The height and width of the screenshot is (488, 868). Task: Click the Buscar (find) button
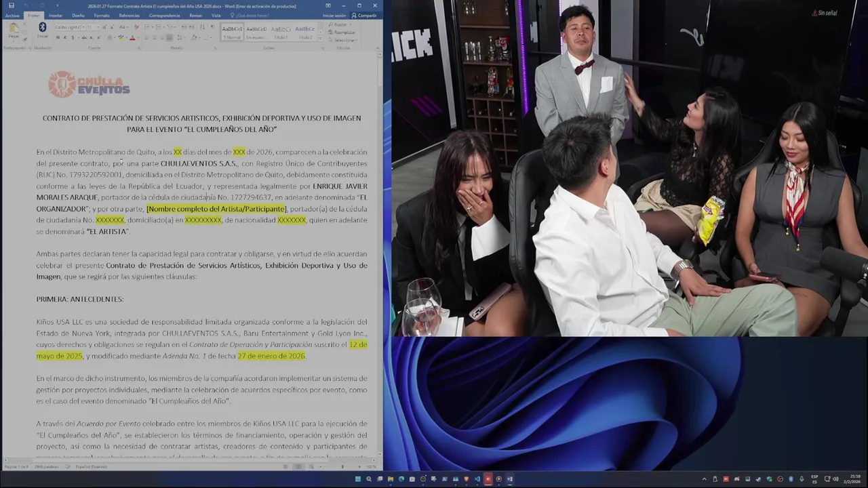pos(340,24)
